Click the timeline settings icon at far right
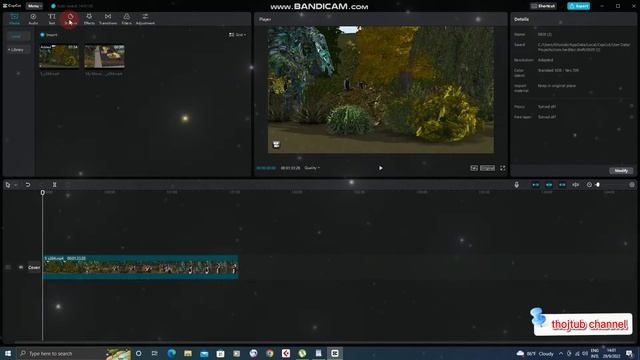This screenshot has height=360, width=640. click(x=631, y=185)
